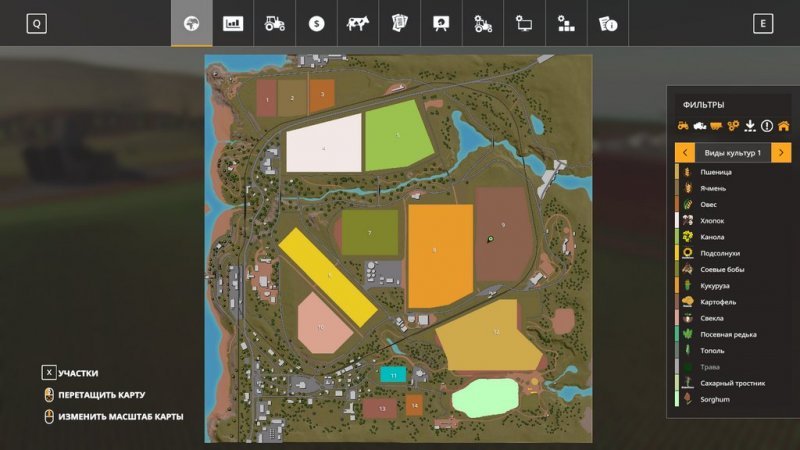Toggle the download unloading points filter
Viewport: 800px width, 450px height.
pyautogui.click(x=749, y=126)
